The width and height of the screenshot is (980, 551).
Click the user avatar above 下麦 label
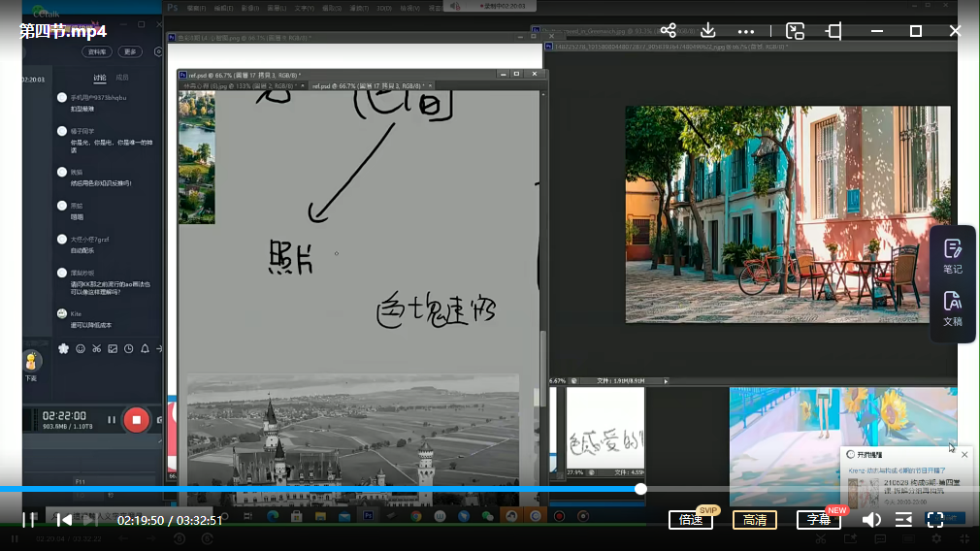31,361
